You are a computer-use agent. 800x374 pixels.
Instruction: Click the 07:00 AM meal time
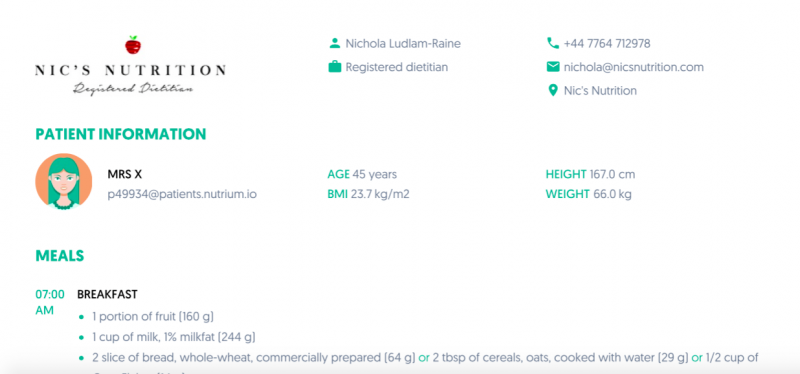(x=50, y=302)
